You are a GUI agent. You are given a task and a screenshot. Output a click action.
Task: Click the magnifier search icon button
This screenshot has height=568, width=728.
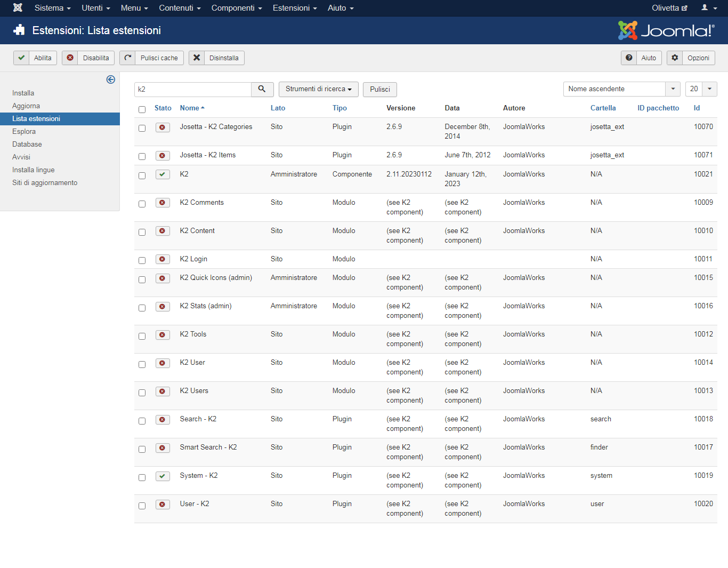click(x=262, y=89)
